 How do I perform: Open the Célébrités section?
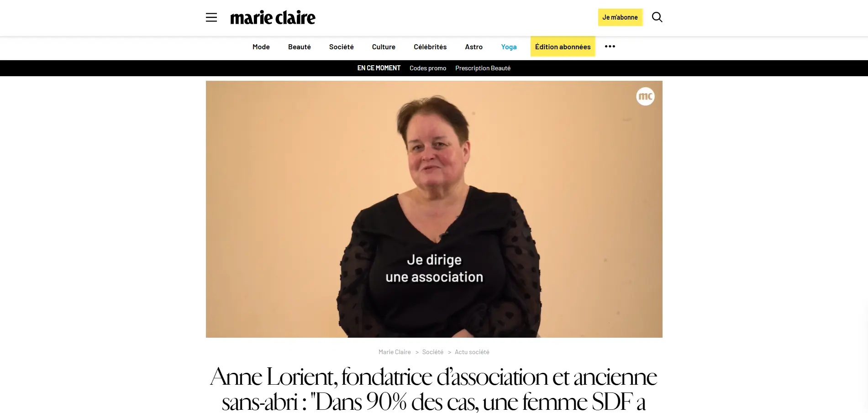pos(430,47)
